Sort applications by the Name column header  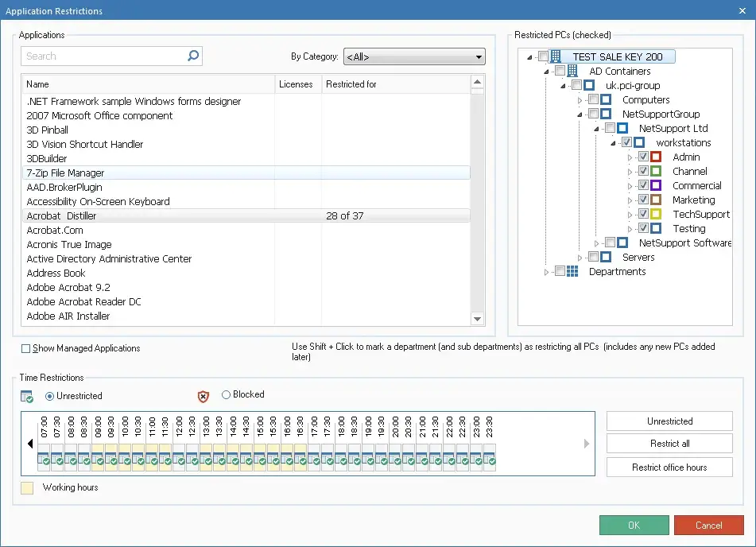[x=37, y=83]
